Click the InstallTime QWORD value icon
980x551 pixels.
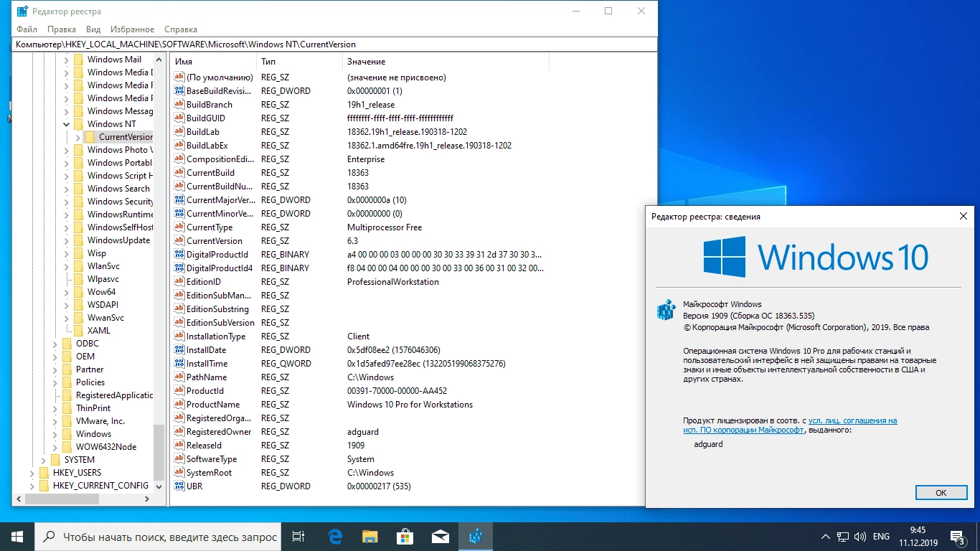tap(179, 364)
